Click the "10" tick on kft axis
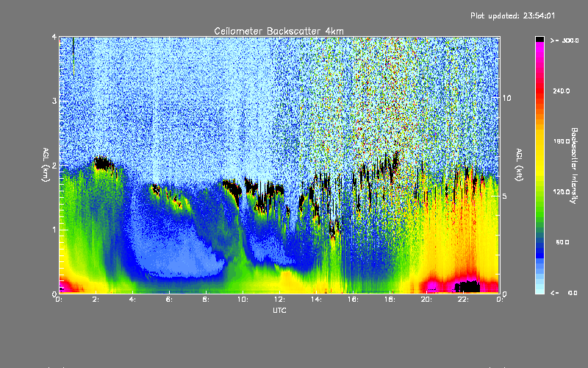Image resolution: width=588 pixels, height=368 pixels. pyautogui.click(x=506, y=98)
